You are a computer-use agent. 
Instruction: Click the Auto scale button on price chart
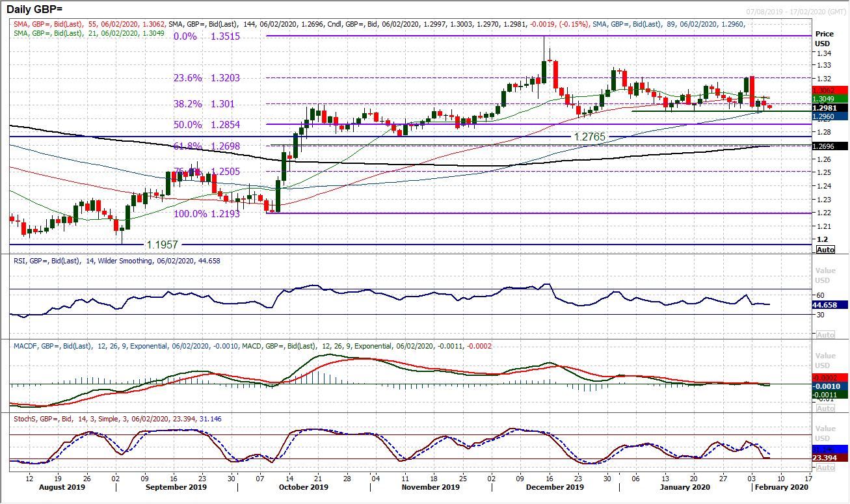825,250
